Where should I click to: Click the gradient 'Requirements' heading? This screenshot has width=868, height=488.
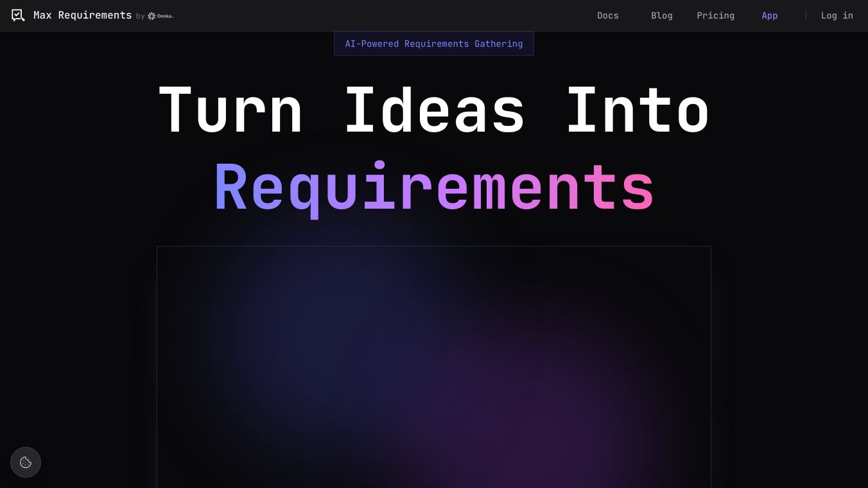(434, 186)
